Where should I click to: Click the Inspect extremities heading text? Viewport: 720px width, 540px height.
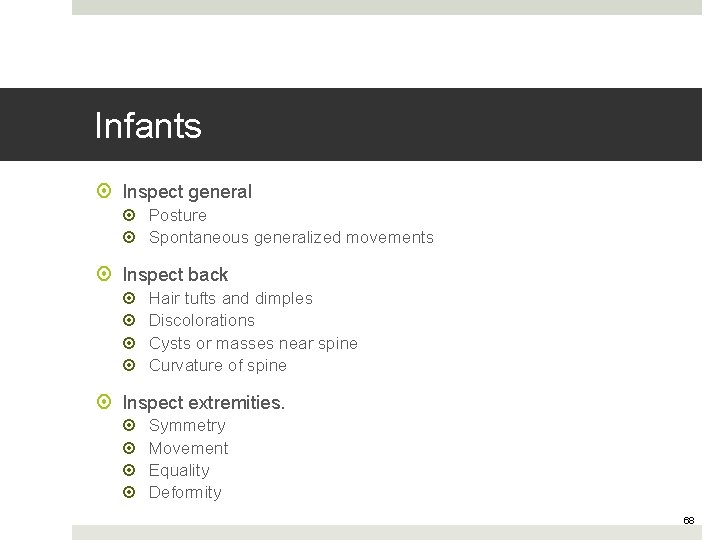click(x=203, y=403)
